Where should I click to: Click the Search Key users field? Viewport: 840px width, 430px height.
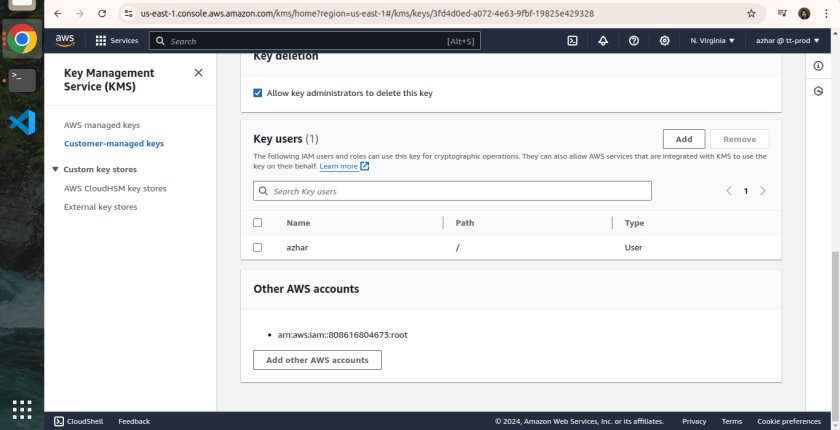coord(452,191)
